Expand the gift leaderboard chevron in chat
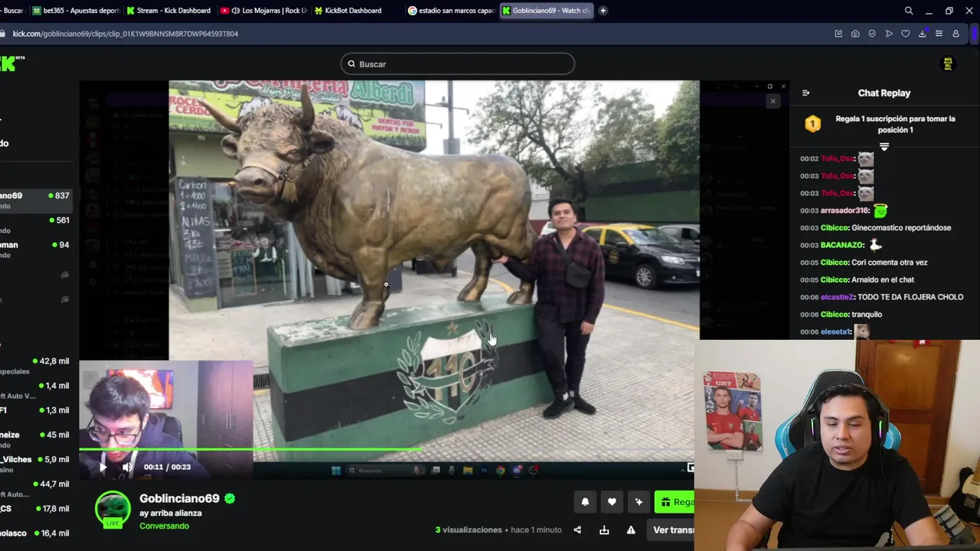 click(884, 146)
